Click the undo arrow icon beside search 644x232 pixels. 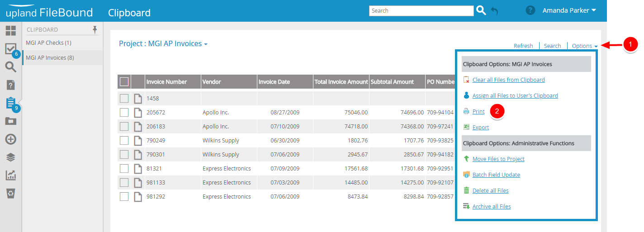(494, 11)
